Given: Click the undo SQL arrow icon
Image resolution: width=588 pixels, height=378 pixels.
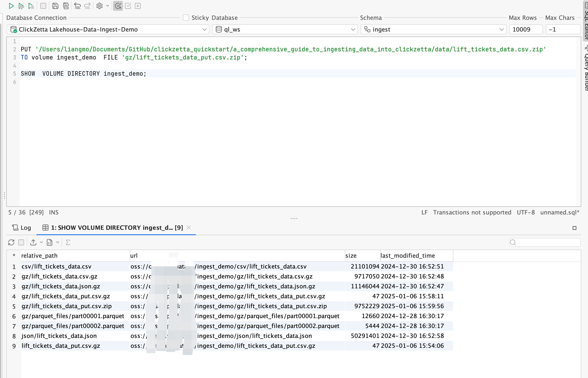Looking at the screenshot, I should coord(77,6).
